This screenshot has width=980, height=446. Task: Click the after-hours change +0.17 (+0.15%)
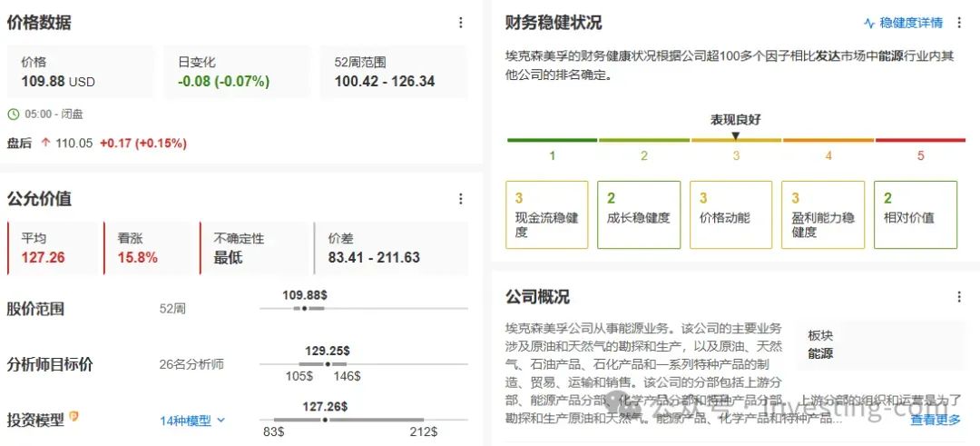pos(143,144)
